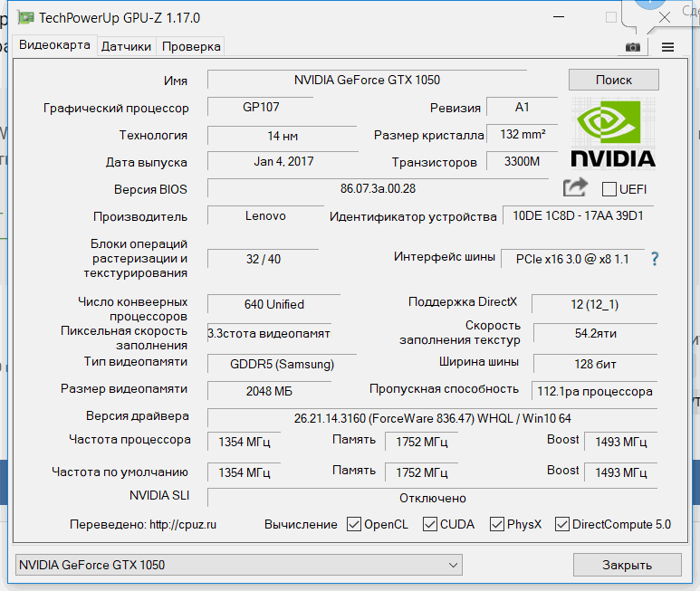Viewport: 700px width, 591px height.
Task: Click the GP107 graphics processor field
Action: pyautogui.click(x=261, y=107)
